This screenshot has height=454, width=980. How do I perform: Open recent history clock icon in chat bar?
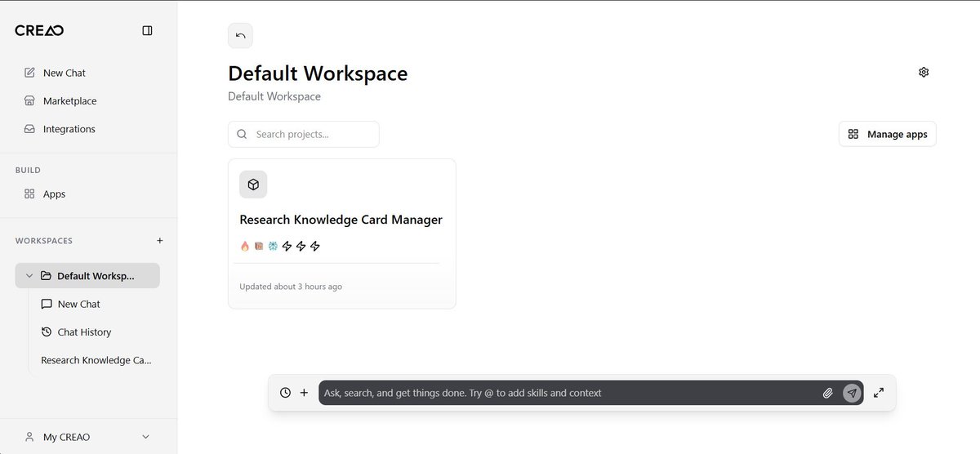click(x=285, y=393)
